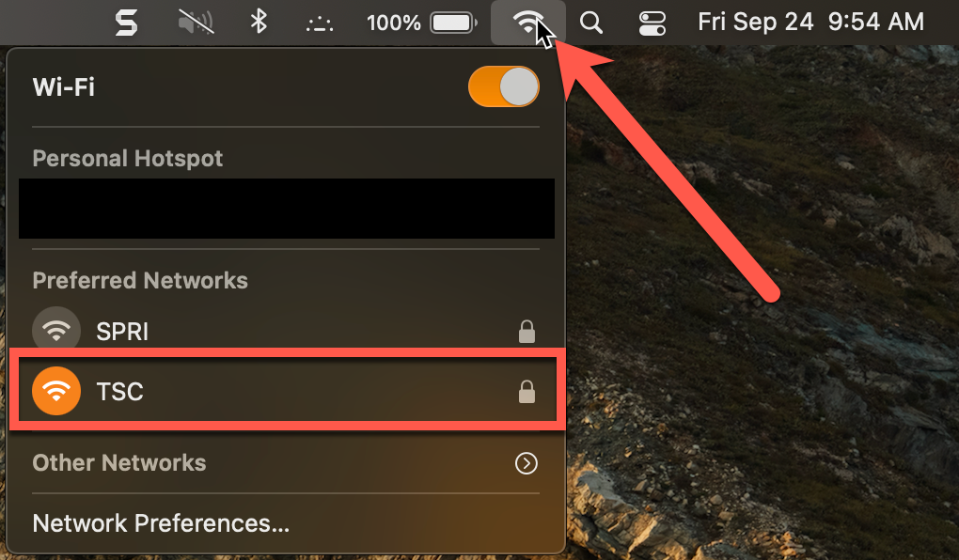The image size is (959, 560).
Task: Click the SPRI lock icon
Action: [x=527, y=331]
